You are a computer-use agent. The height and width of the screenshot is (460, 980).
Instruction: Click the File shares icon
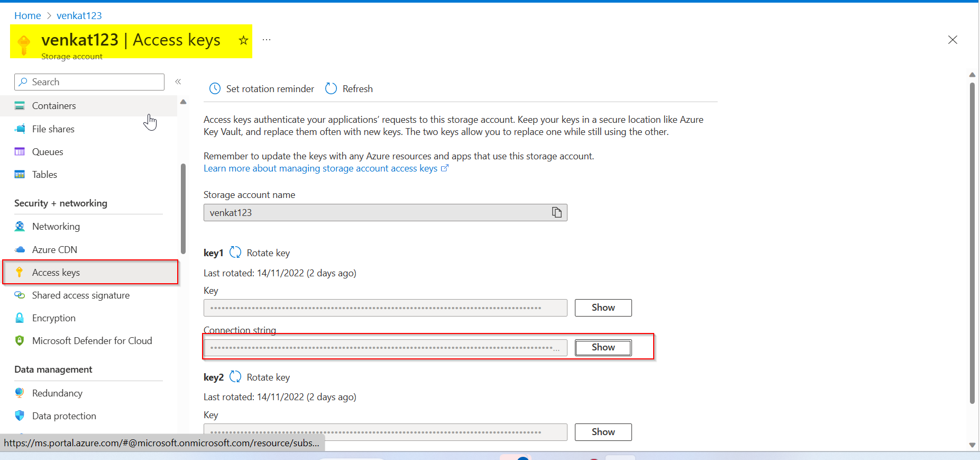[x=20, y=129]
